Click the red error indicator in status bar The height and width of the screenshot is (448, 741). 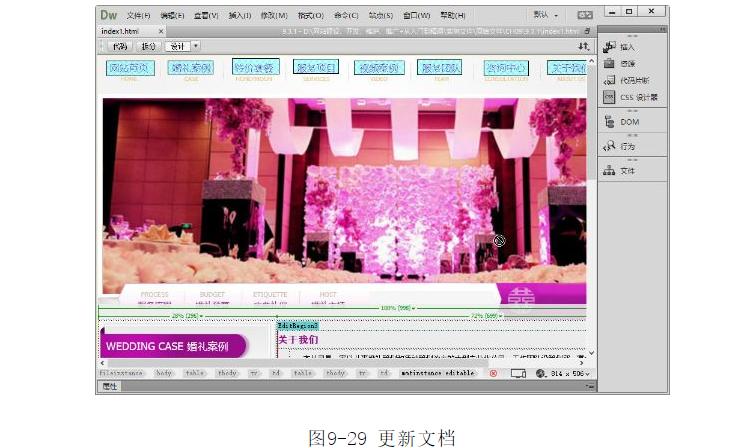[492, 373]
